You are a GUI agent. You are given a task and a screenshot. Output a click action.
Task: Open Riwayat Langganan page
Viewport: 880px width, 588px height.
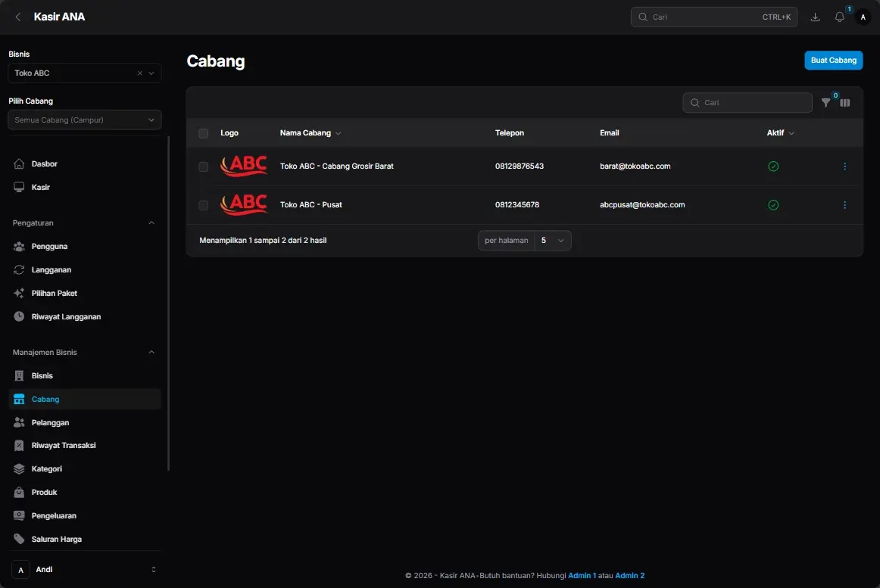85,317
